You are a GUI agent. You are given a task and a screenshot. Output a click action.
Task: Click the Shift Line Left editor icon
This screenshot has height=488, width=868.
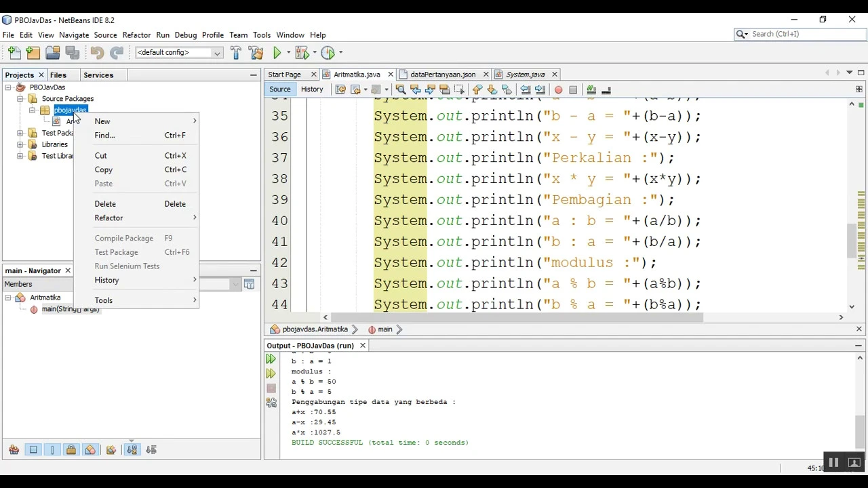525,89
